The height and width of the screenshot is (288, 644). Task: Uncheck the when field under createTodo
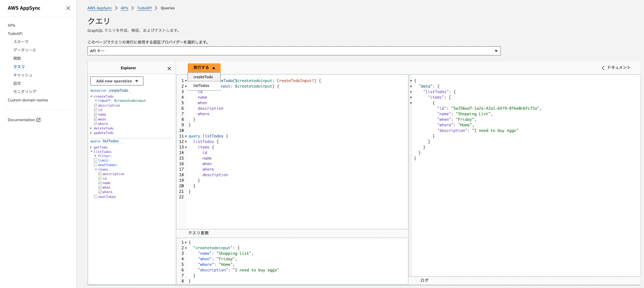coord(95,119)
